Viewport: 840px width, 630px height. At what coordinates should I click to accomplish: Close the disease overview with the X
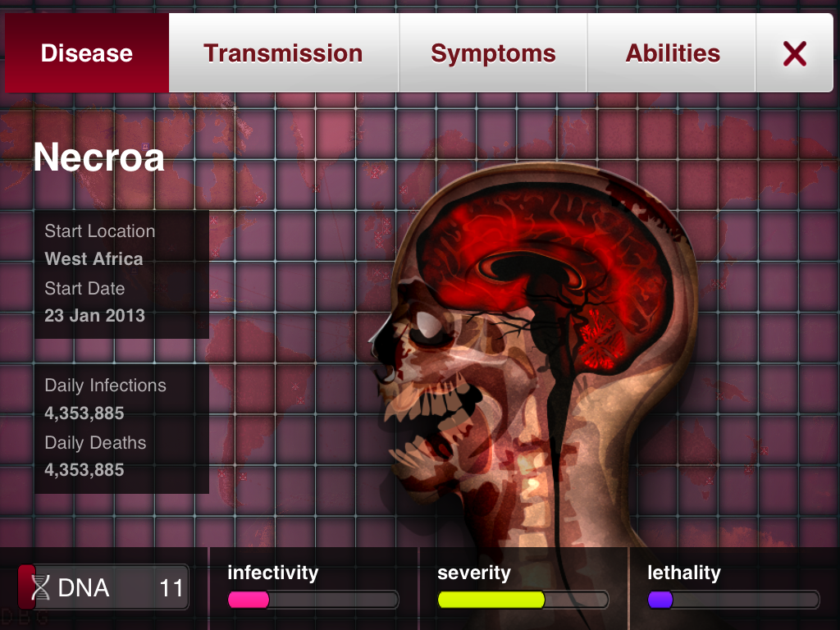(x=794, y=53)
